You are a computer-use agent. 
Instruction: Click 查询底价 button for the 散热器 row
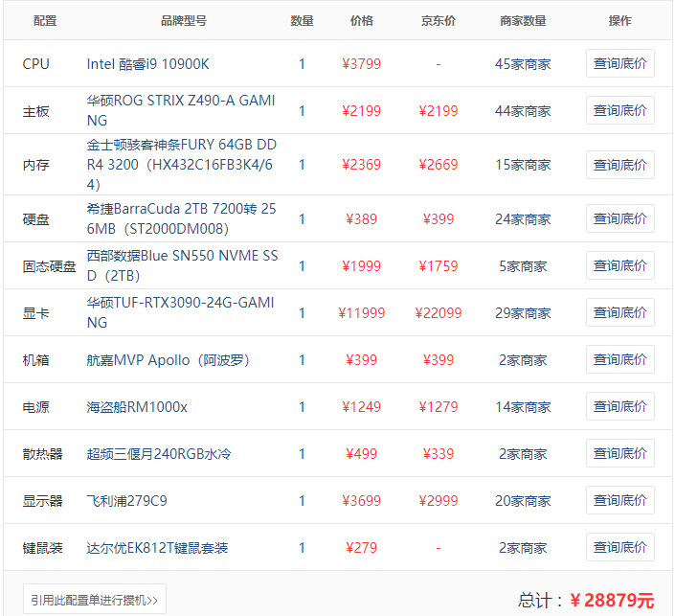pyautogui.click(x=619, y=454)
